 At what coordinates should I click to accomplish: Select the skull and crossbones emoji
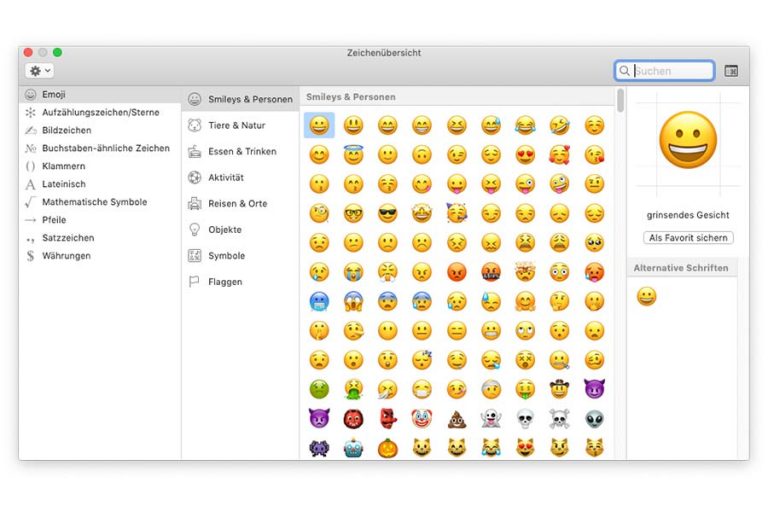[559, 419]
